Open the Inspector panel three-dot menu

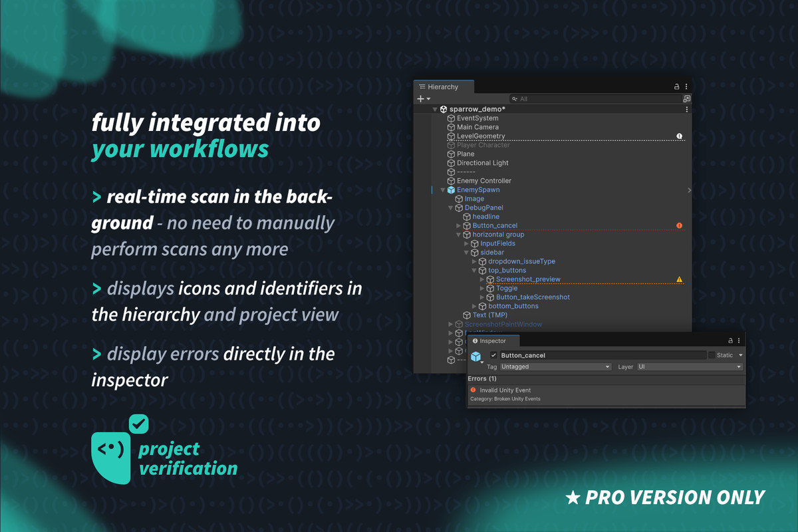[739, 340]
